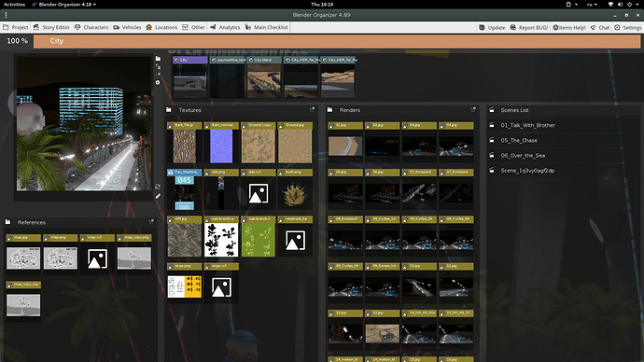Open the asset folder icon beside preview
The image size is (644, 362).
pos(158,59)
